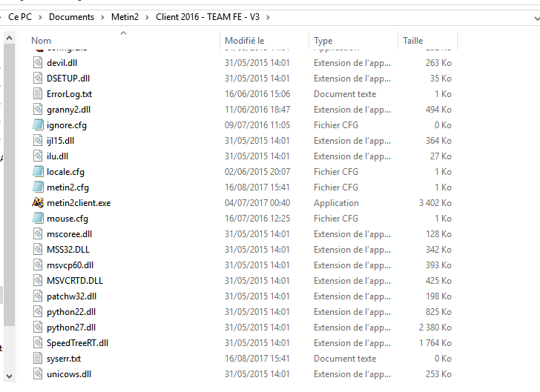Click the scrollbar up arrow

pos(10,38)
